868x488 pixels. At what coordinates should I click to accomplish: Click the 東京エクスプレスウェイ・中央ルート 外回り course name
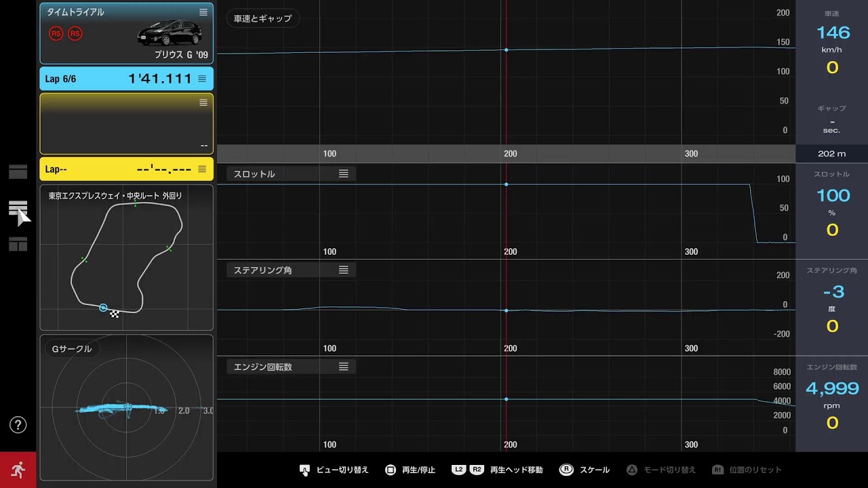click(115, 196)
